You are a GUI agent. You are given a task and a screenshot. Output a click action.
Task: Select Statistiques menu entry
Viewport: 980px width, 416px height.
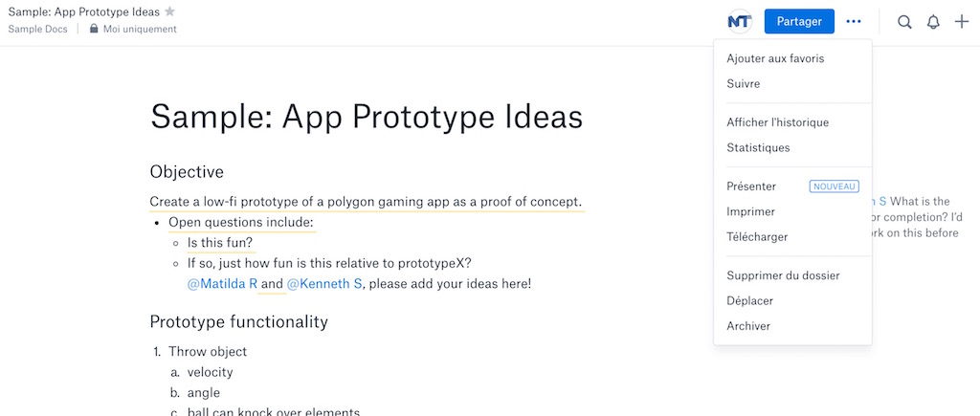pos(758,148)
